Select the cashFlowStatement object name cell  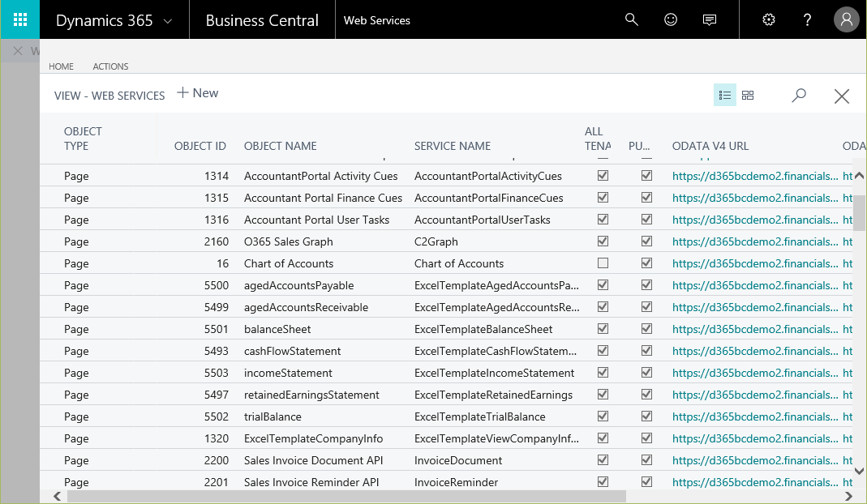point(292,351)
